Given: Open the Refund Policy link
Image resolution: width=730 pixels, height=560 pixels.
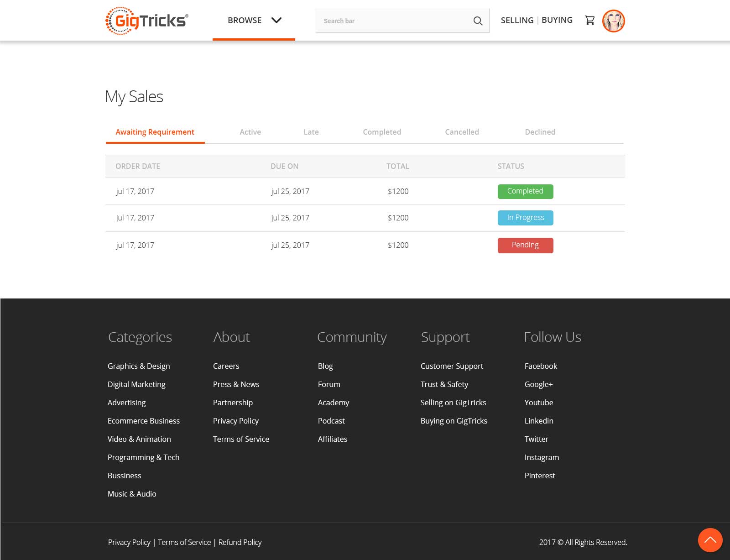Looking at the screenshot, I should coord(240,542).
